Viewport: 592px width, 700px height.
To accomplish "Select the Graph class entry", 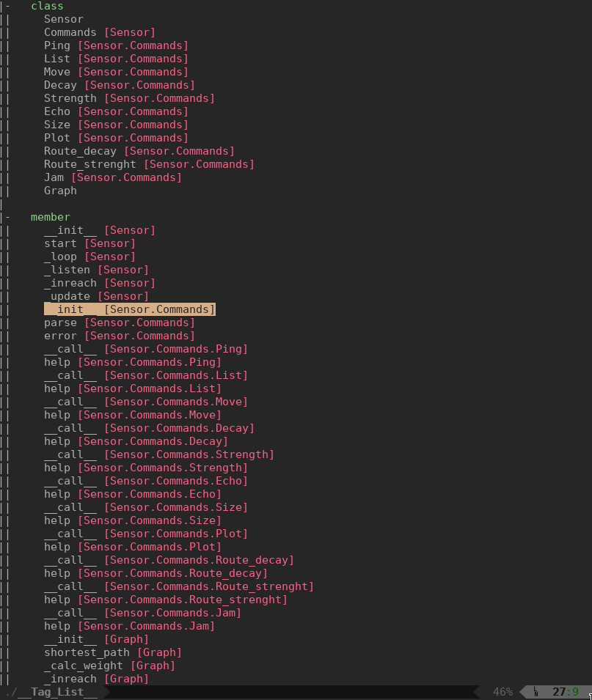I will click(60, 191).
